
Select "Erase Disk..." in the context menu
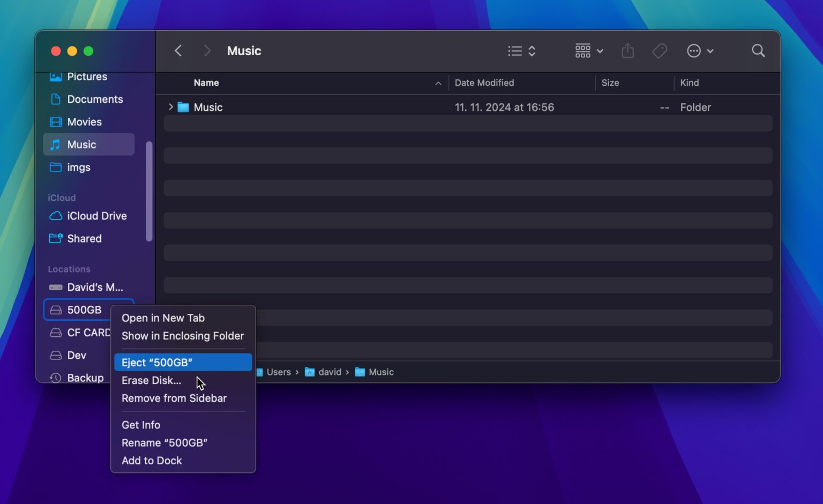tap(152, 380)
